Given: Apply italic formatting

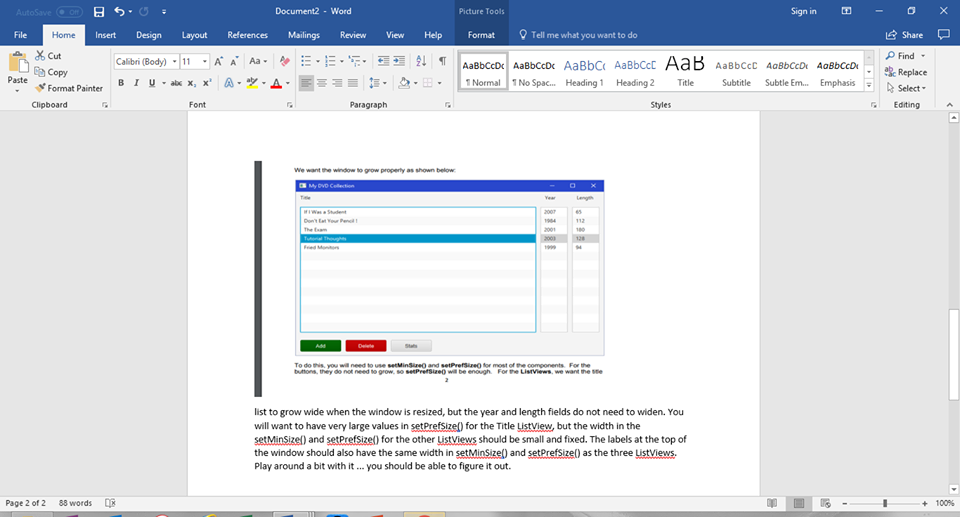Looking at the screenshot, I should click(x=136, y=83).
